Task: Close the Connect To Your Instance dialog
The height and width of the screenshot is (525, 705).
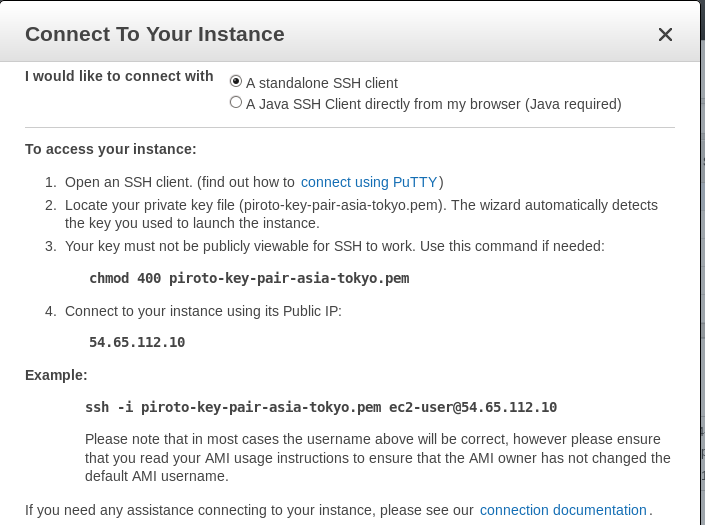Action: [x=665, y=35]
